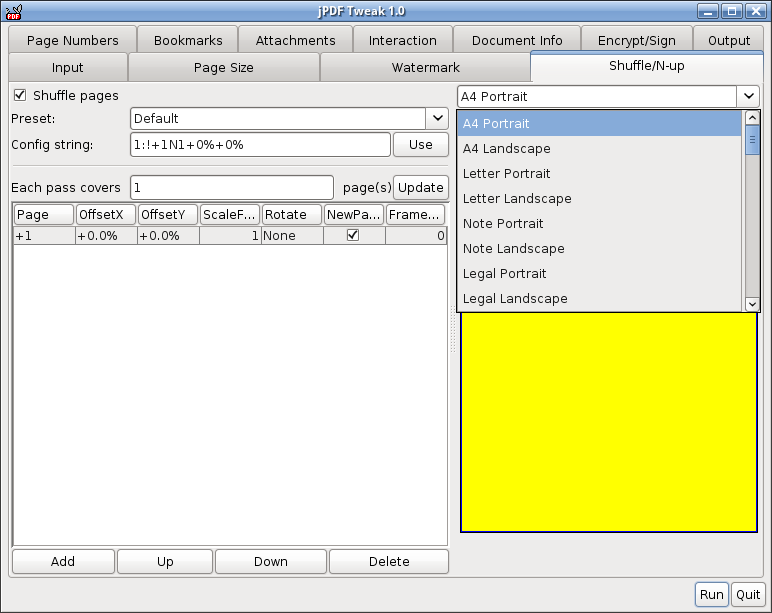Click the Use button for config string
The width and height of the screenshot is (772, 613).
(420, 145)
